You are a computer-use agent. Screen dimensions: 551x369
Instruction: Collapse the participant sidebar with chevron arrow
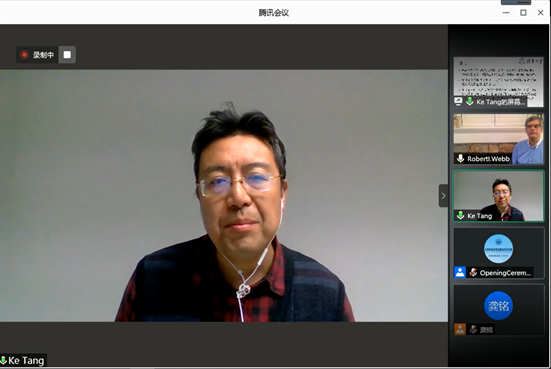click(x=443, y=196)
